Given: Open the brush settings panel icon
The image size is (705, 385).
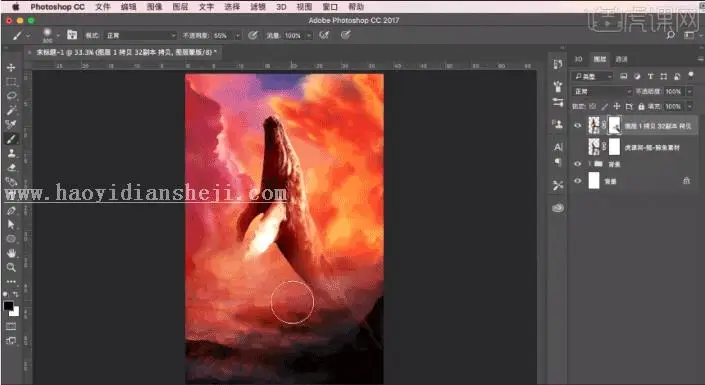Looking at the screenshot, I should 72,35.
